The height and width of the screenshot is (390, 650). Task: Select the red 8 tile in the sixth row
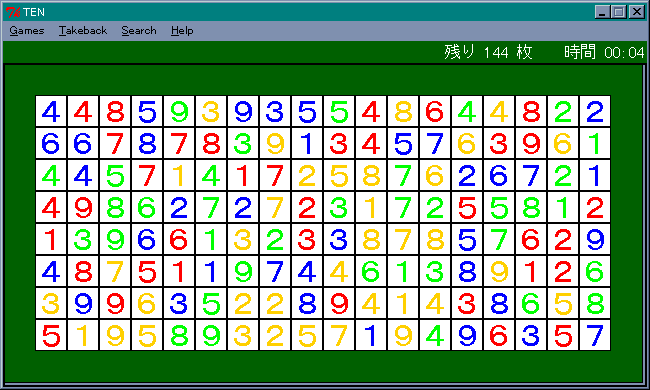click(x=83, y=271)
